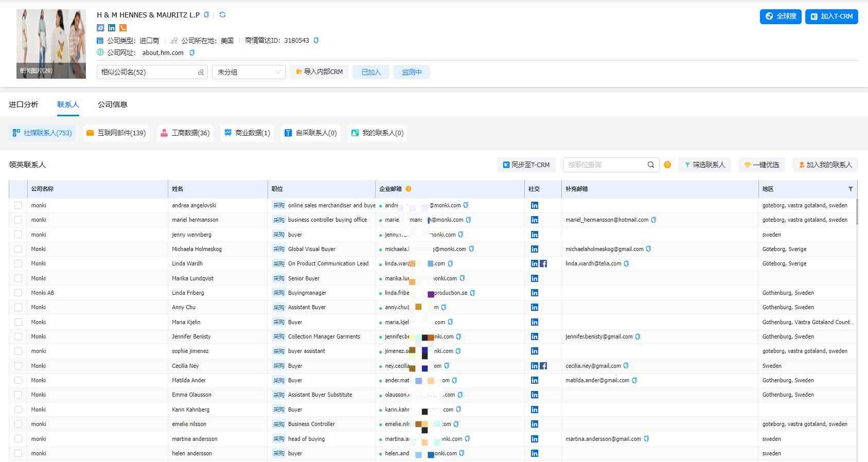Tick the checkbox for Linda Friberg row

coord(18,293)
